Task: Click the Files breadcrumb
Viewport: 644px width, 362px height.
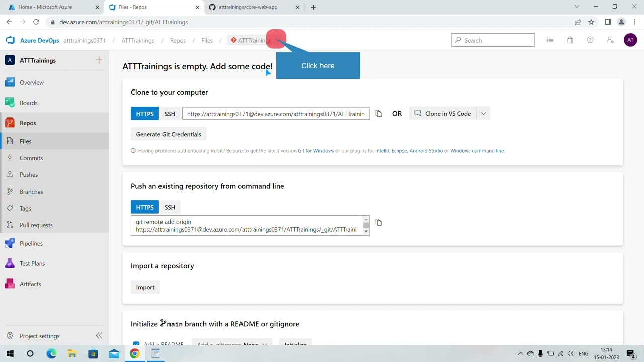Action: coord(207,40)
